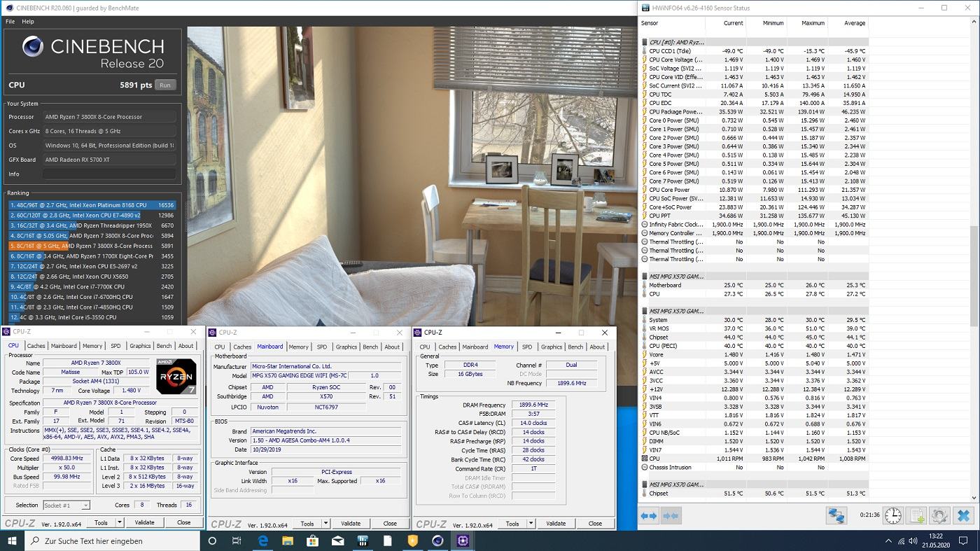Open Tools dropdown arrow in left CPU-Z window
The height and width of the screenshot is (551, 980).
[120, 522]
